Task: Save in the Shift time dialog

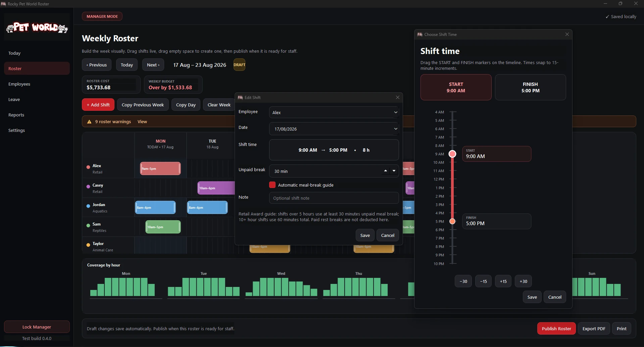Action: pos(532,297)
